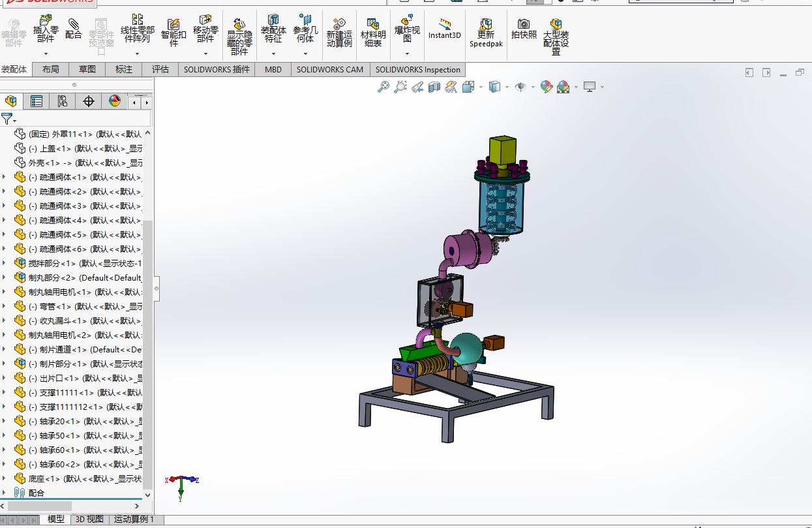Click the Previous View icon
The height and width of the screenshot is (528, 812).
tap(417, 86)
